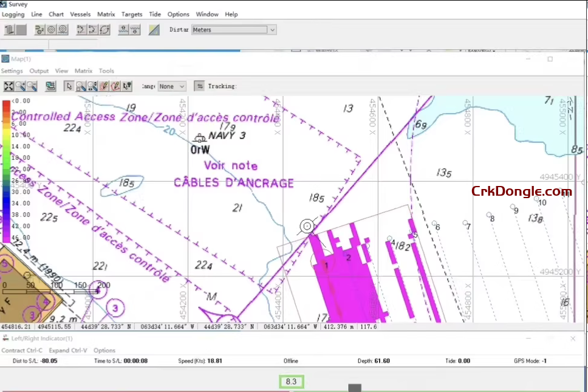The image size is (588, 392).
Task: Toggle the Tracking mode button
Action: click(199, 86)
